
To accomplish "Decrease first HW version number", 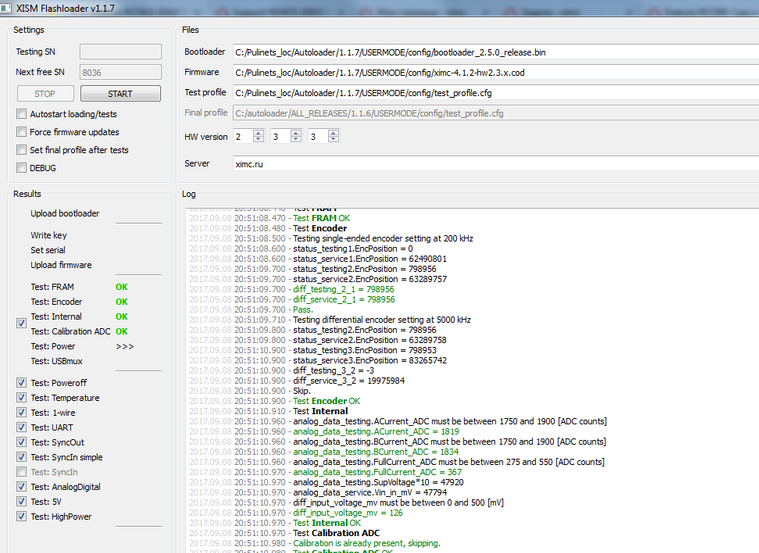I will 258,139.
